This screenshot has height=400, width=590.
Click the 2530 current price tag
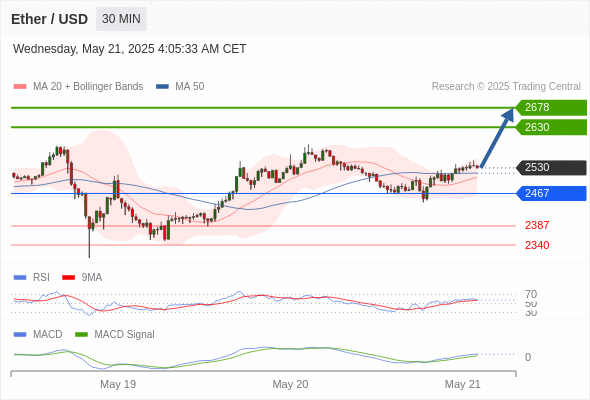coord(551,167)
